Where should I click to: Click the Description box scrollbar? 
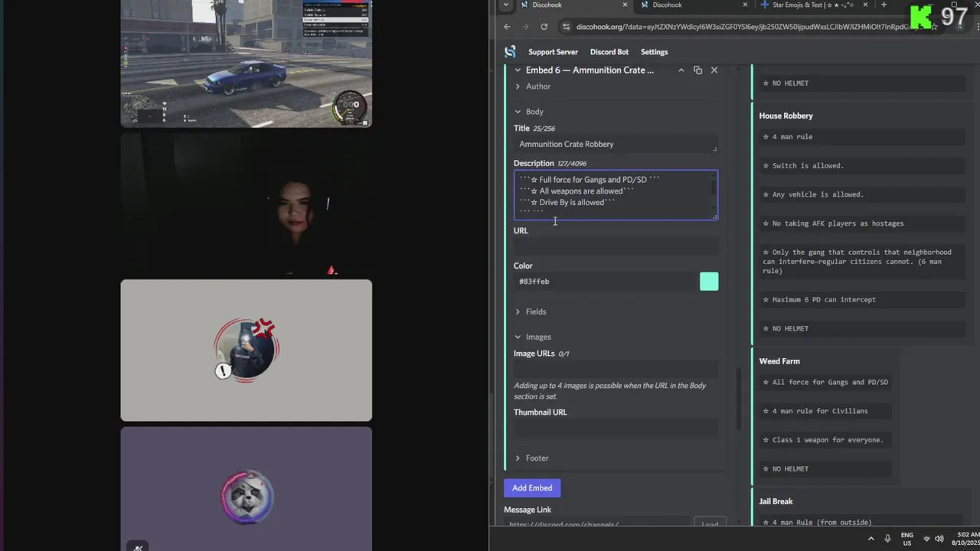pyautogui.click(x=714, y=186)
